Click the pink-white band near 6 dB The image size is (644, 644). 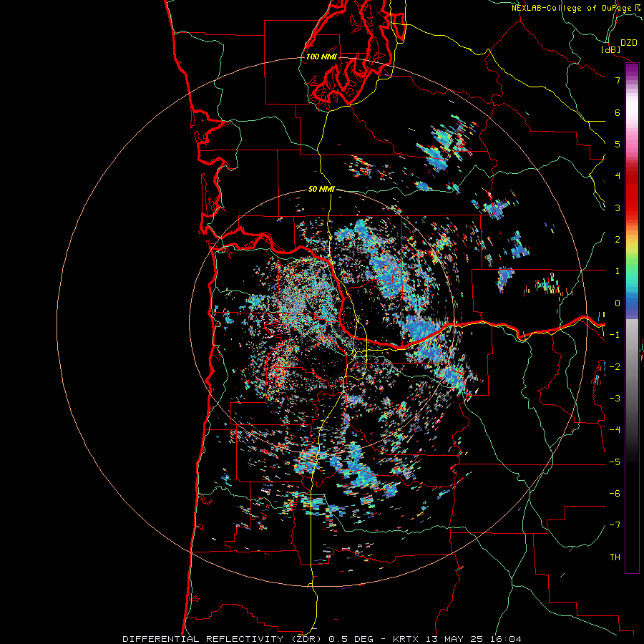coord(632,112)
